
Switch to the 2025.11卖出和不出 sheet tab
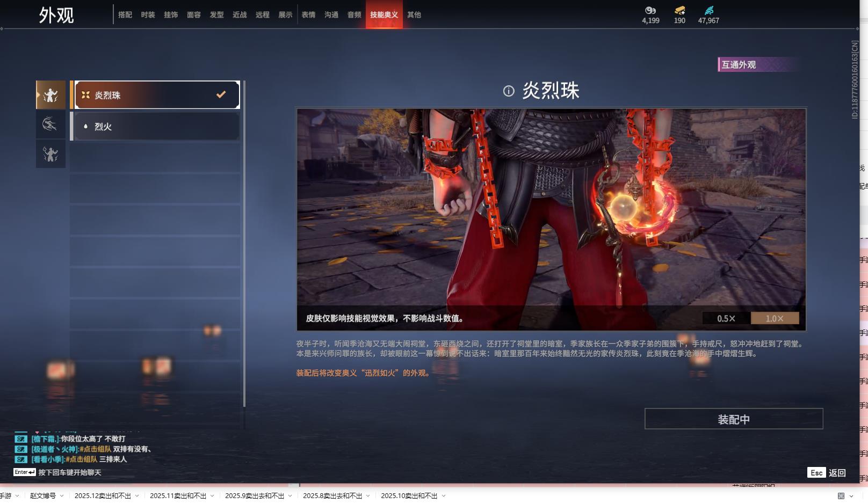tap(178, 496)
